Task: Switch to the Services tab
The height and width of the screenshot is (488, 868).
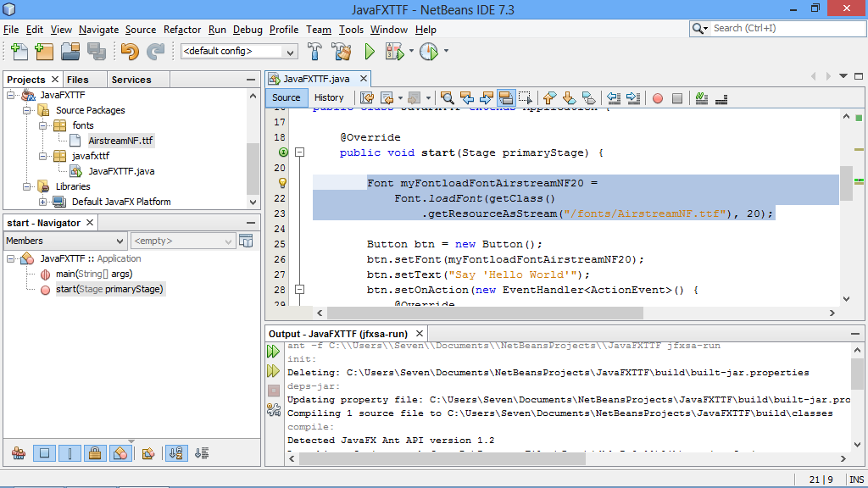Action: tap(131, 80)
